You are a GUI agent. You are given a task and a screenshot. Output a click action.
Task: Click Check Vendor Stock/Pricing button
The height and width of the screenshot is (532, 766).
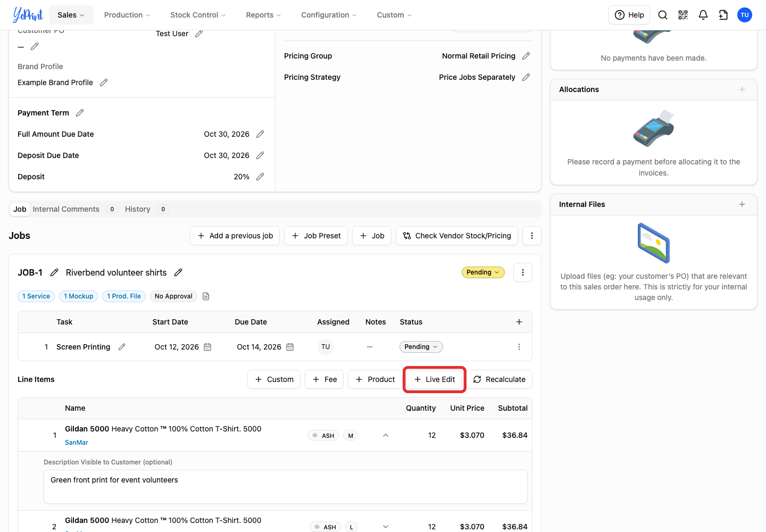pos(457,236)
